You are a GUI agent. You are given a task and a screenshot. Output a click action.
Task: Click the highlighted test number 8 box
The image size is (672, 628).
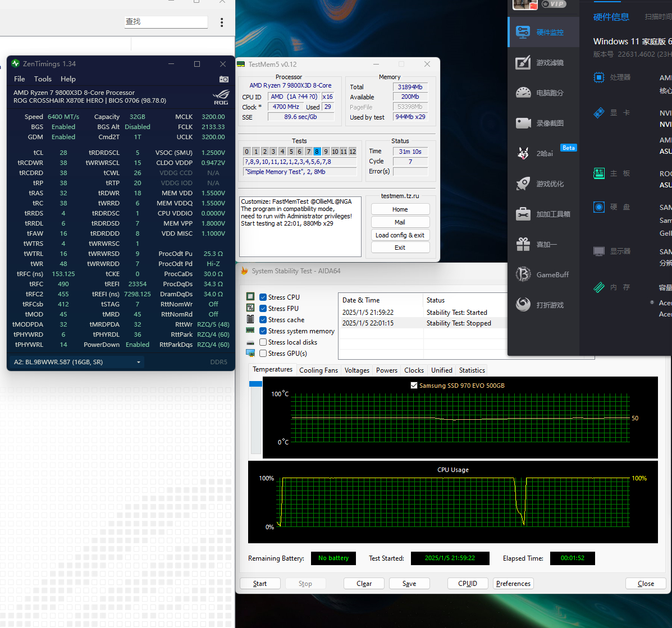click(x=317, y=151)
